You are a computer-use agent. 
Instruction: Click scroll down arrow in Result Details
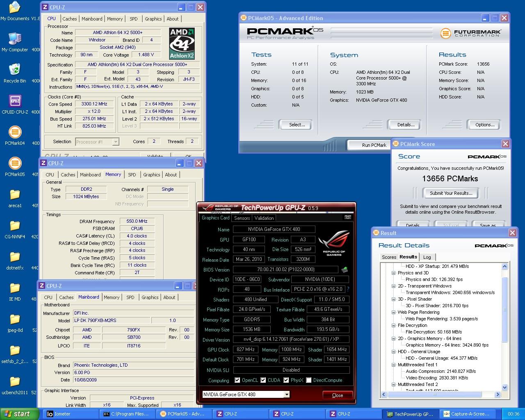505,388
